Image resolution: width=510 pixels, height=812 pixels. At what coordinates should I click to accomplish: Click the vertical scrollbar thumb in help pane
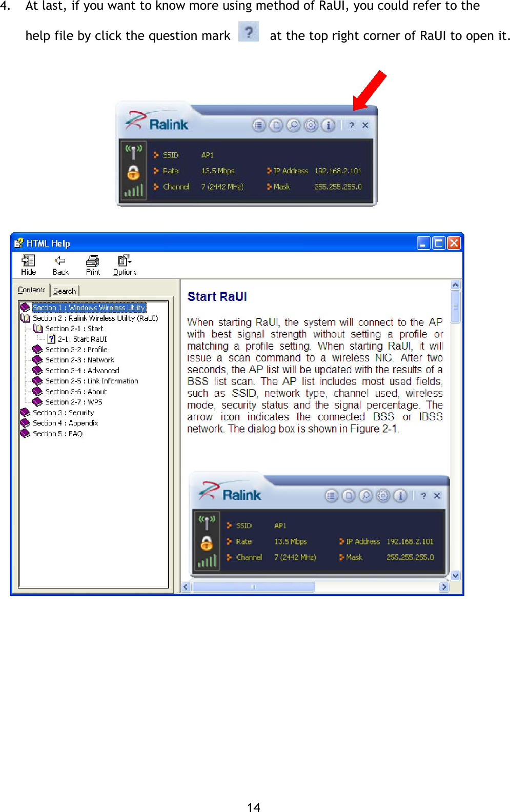[x=455, y=307]
